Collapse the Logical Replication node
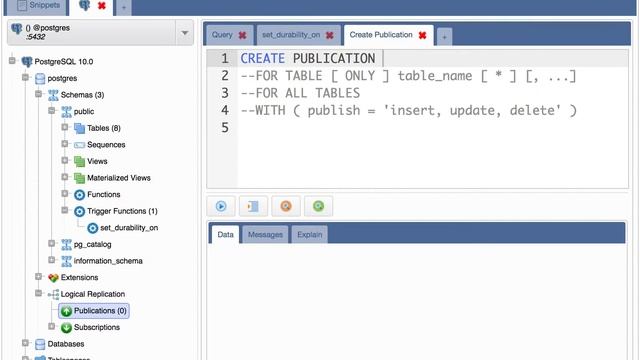This screenshot has width=640, height=360. click(x=38, y=293)
